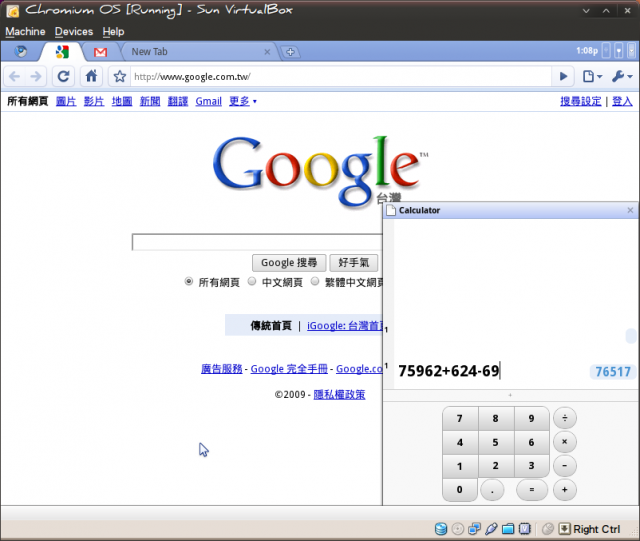Click the divide operator key
Screen dimensions: 640x541
[564, 418]
